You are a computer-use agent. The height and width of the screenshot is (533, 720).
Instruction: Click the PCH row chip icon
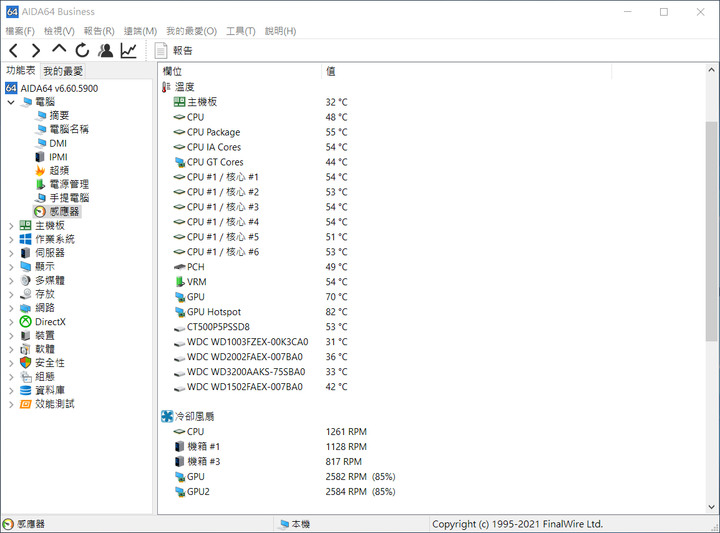[x=179, y=267]
